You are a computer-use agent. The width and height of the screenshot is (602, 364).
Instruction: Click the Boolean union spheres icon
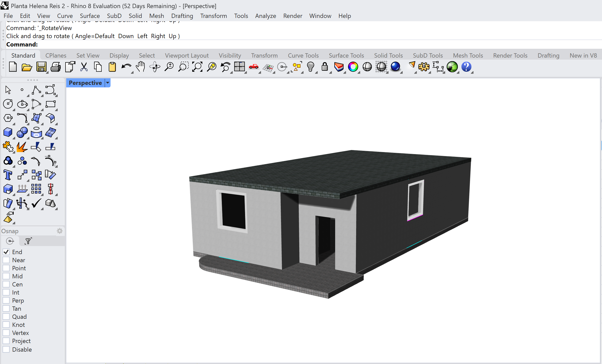pos(22,132)
